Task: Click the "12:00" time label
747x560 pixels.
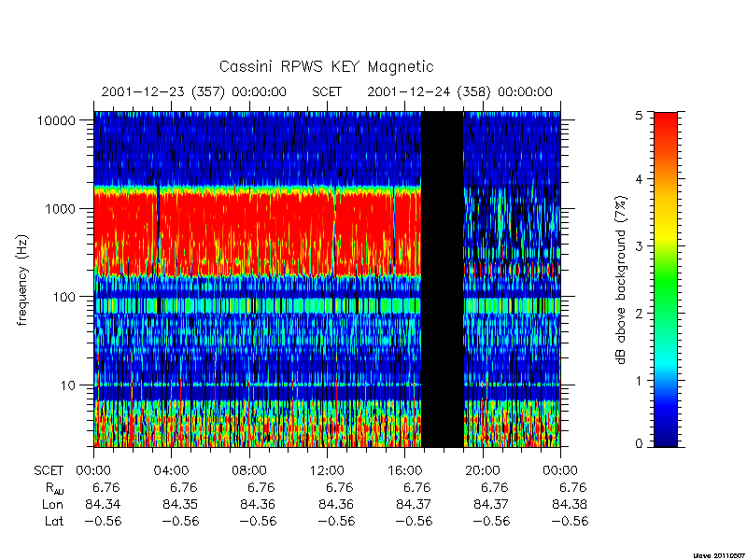Action: click(x=327, y=471)
